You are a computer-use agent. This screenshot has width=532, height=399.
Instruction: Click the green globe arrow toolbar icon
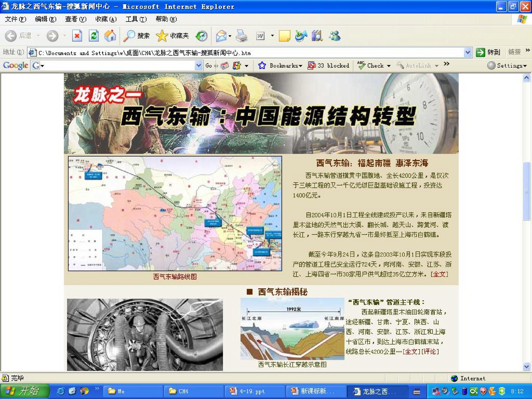pos(301,36)
